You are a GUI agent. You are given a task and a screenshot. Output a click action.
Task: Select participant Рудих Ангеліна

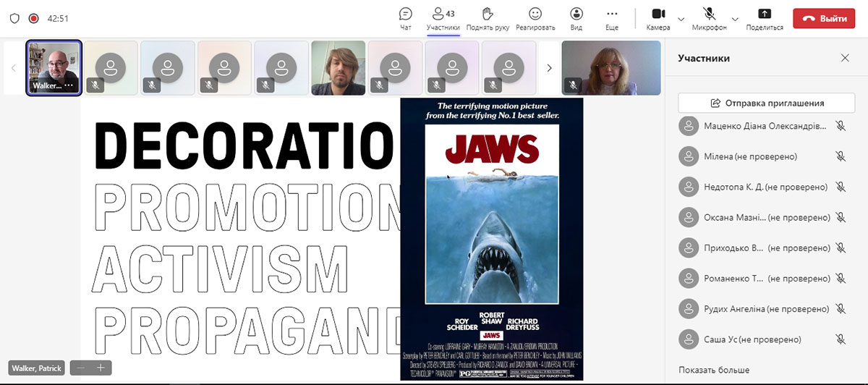(x=767, y=308)
